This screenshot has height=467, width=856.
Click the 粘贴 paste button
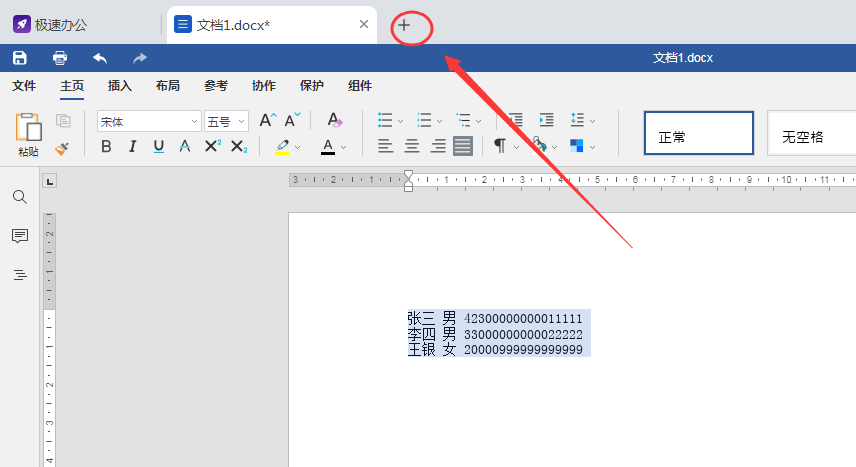coord(28,135)
